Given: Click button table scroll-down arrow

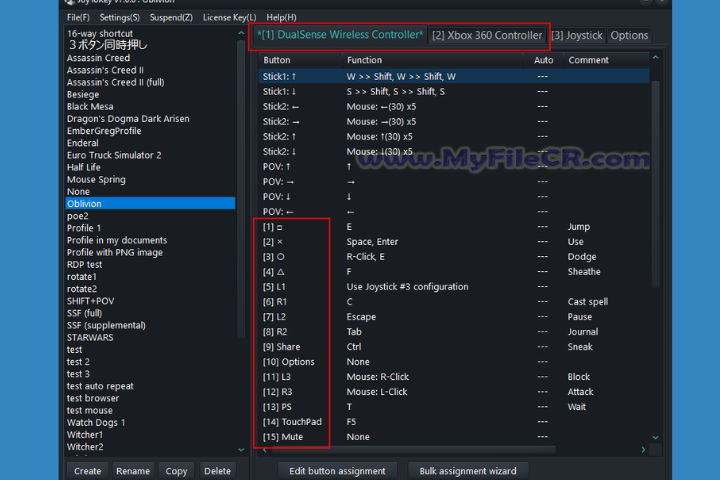Looking at the screenshot, I should pyautogui.click(x=656, y=437).
